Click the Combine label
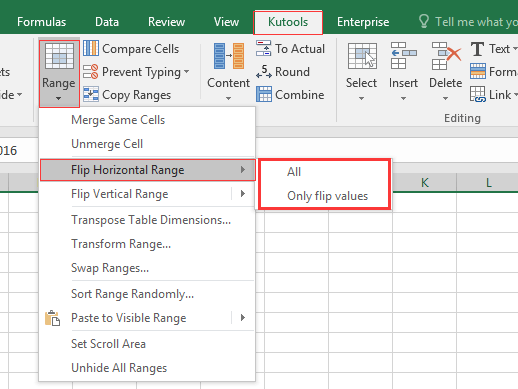Viewport: 518px width, 389px height. (300, 95)
